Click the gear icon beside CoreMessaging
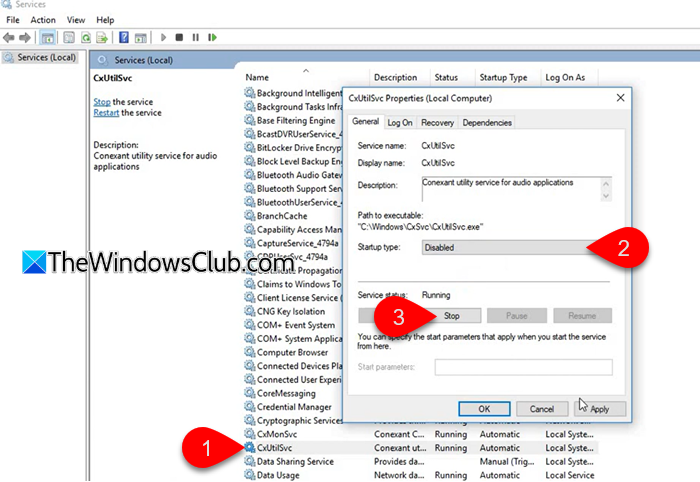The height and width of the screenshot is (482, 700). (250, 393)
